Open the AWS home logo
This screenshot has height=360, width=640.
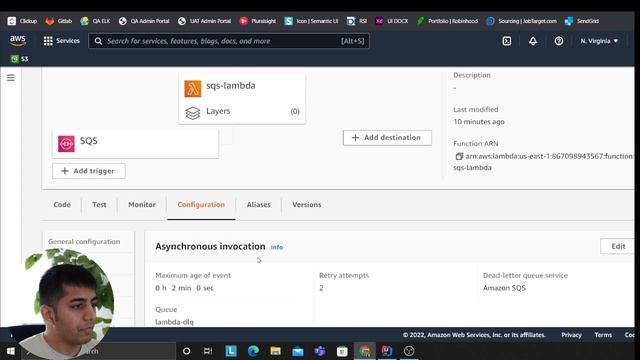tap(18, 40)
